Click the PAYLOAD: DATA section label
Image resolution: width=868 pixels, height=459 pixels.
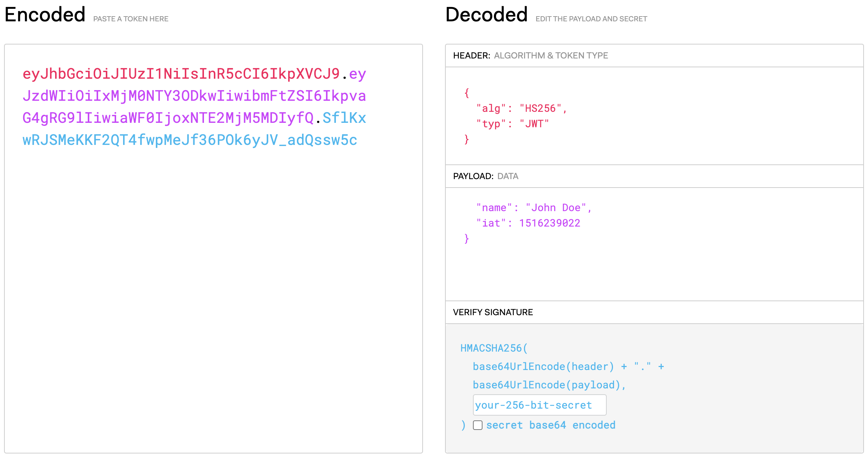pos(485,176)
